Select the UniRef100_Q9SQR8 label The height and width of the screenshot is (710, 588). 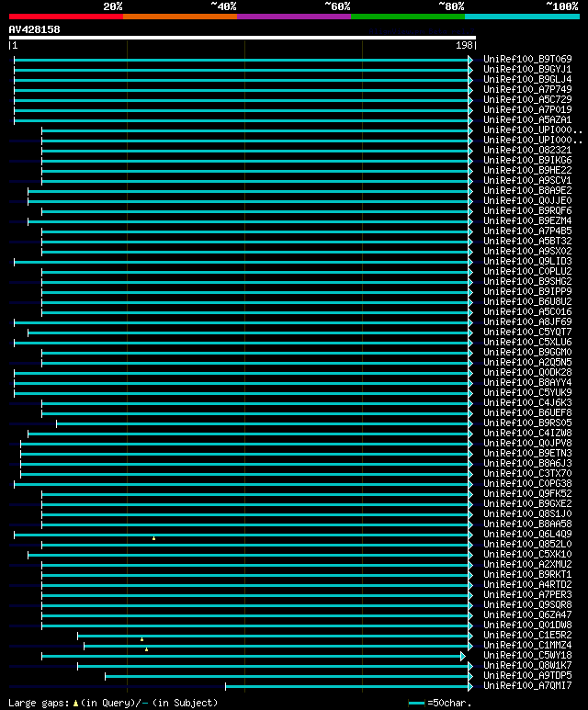527,605
